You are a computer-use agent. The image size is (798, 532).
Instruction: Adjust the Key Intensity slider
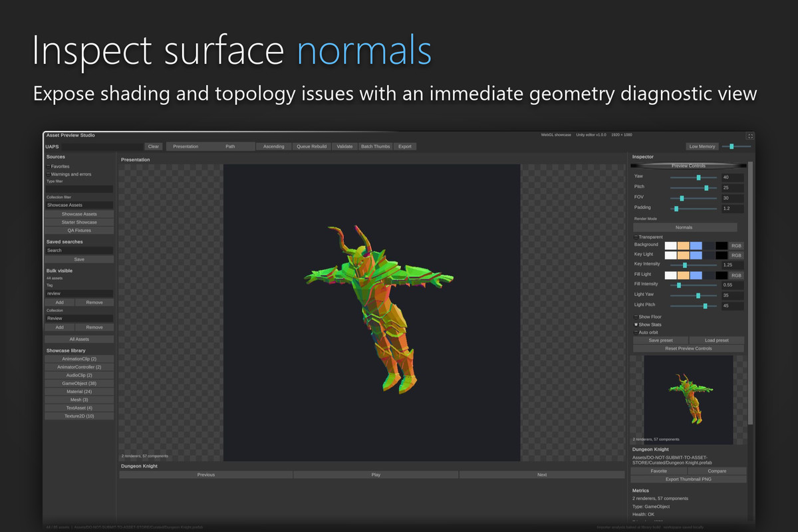tap(694, 265)
